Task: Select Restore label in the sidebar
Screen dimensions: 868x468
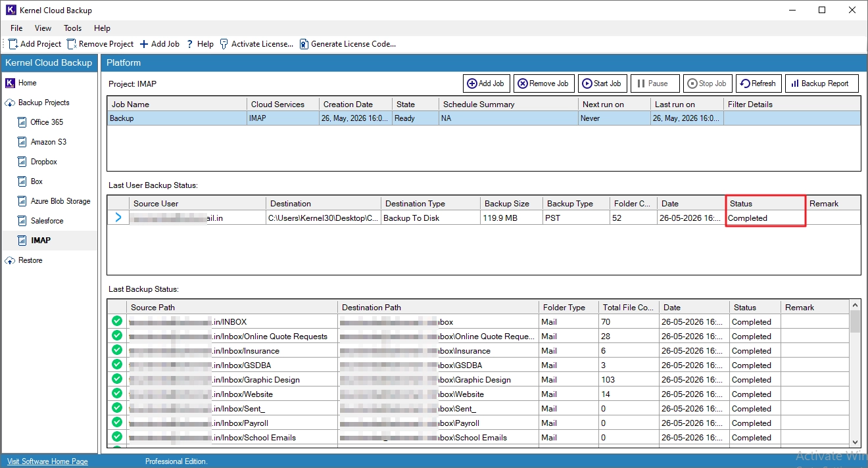Action: pos(30,260)
